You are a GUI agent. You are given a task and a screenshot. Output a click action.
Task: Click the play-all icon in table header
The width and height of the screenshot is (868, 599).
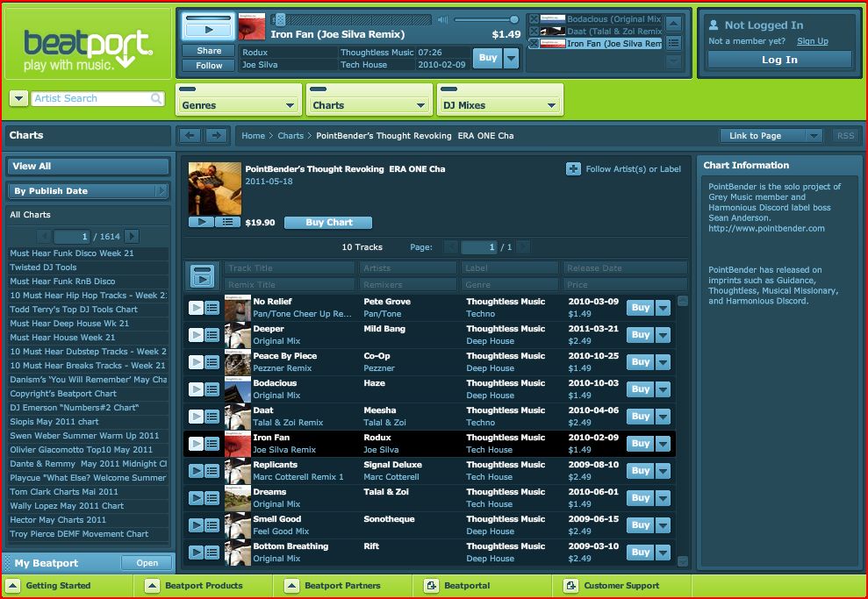pyautogui.click(x=202, y=275)
